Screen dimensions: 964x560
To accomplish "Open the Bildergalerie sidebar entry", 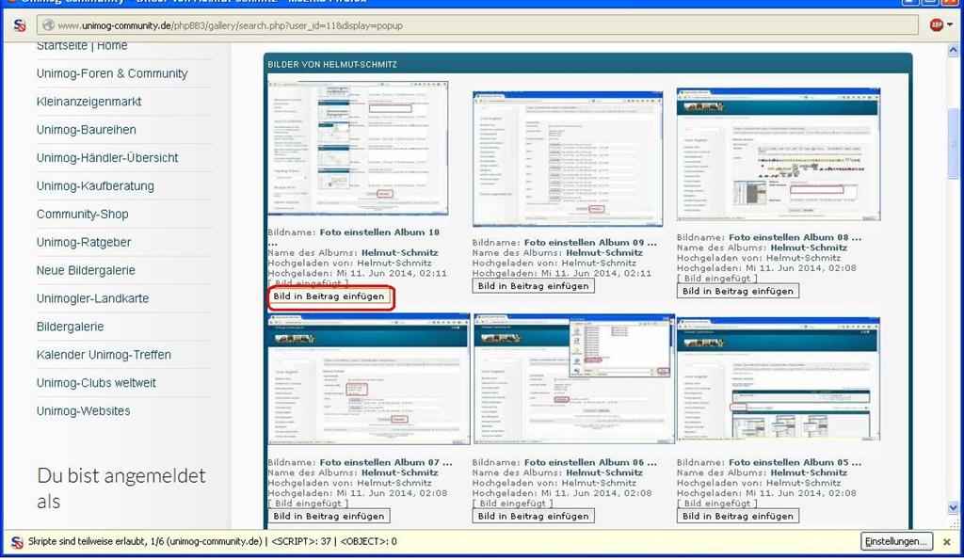I will [x=71, y=327].
